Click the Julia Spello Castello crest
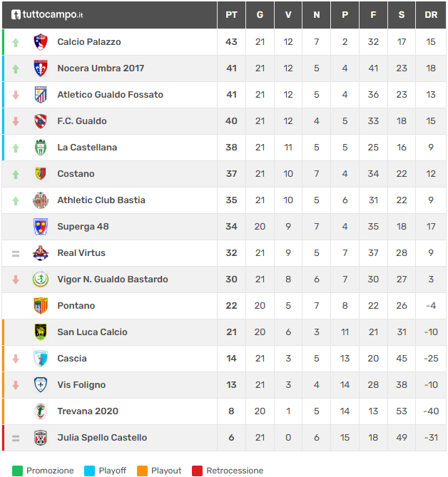 41,438
